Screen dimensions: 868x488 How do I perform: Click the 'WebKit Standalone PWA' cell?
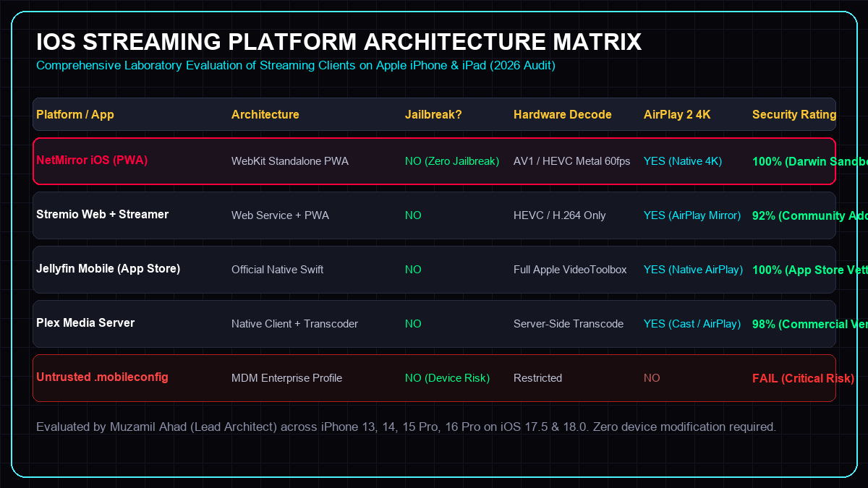coord(290,161)
